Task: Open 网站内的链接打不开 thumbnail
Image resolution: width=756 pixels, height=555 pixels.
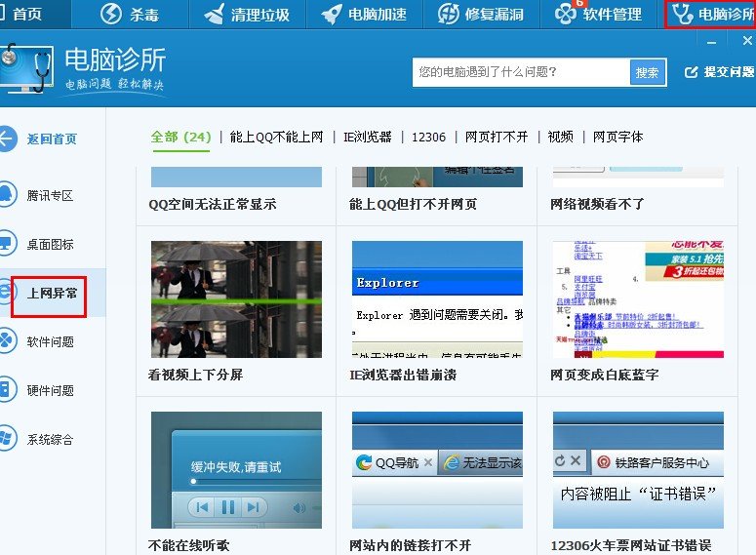Action: (x=437, y=469)
